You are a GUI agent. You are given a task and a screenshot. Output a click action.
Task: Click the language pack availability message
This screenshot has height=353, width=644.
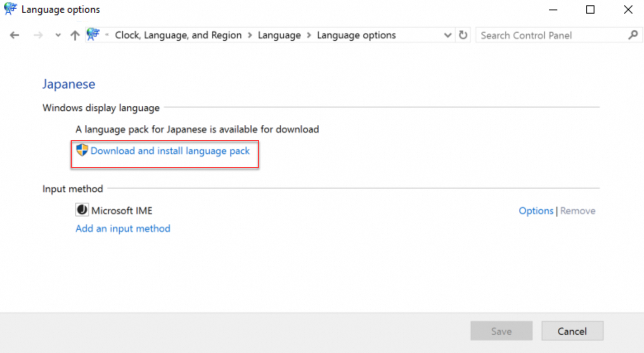point(197,130)
